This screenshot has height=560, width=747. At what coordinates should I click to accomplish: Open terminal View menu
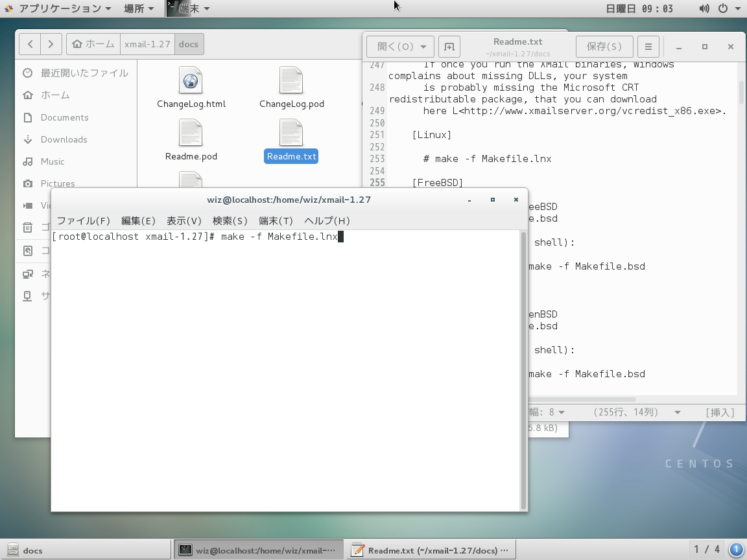point(184,221)
